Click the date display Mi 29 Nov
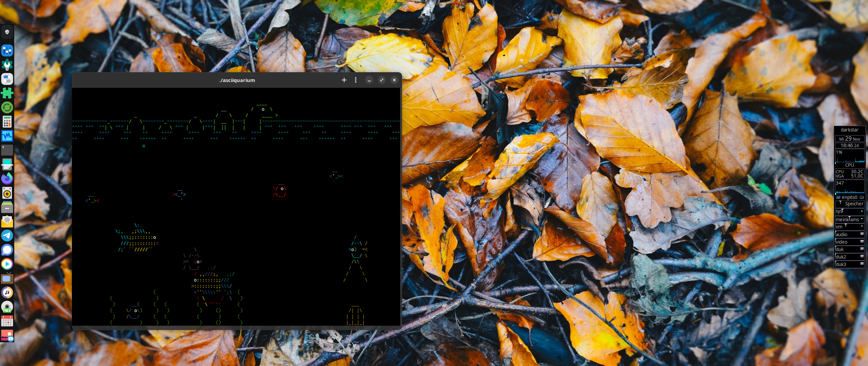Viewport: 868px width, 366px height. (x=849, y=139)
